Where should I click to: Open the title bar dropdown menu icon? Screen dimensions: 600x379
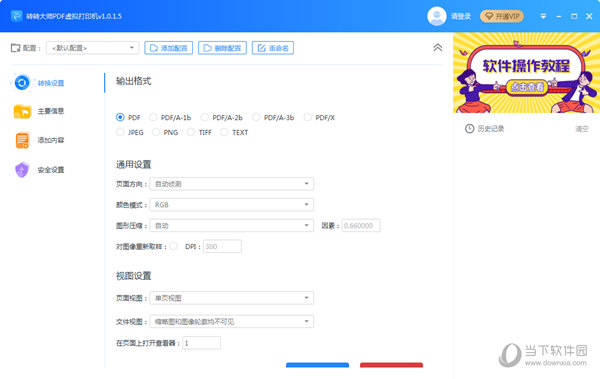pyautogui.click(x=543, y=16)
